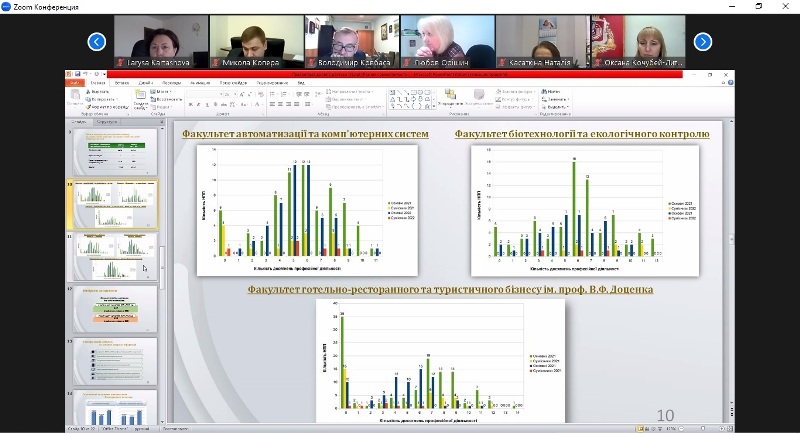Open the Анимация ribbon tab
The image size is (800, 433).
pos(200,83)
